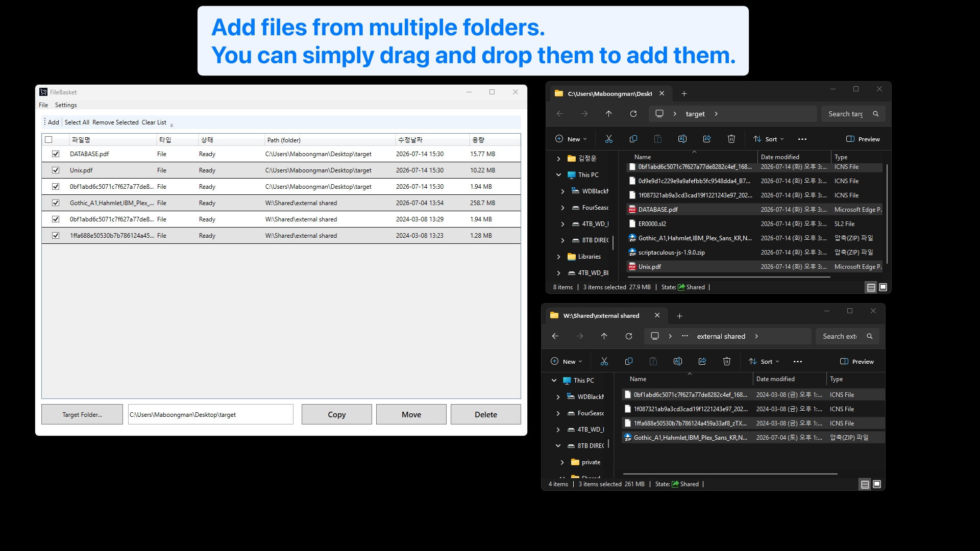980x551 pixels.
Task: Click Add in FileBasket toolbar
Action: (54, 122)
